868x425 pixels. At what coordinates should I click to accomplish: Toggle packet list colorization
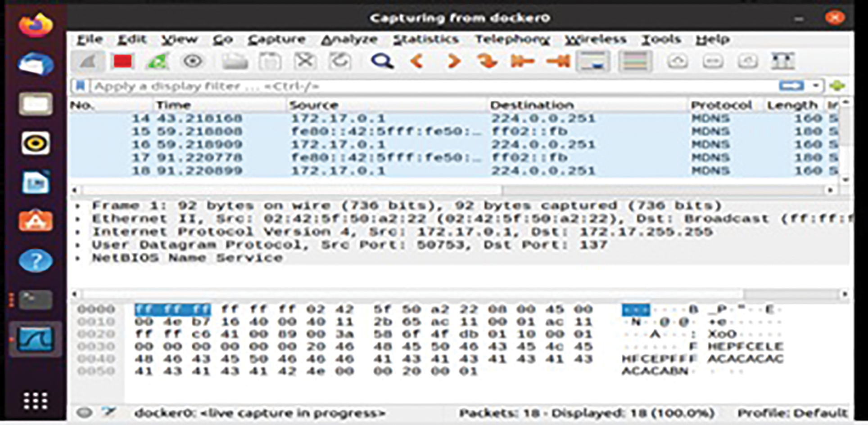[635, 61]
